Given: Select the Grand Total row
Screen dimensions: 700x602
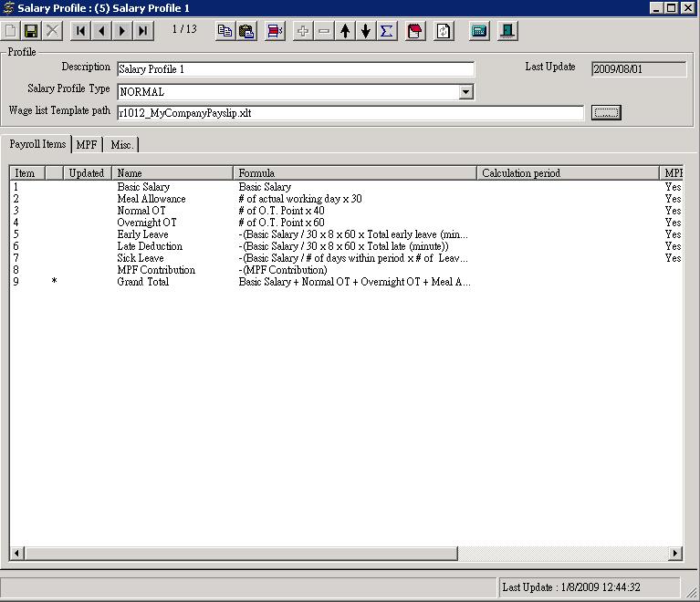Looking at the screenshot, I should pyautogui.click(x=346, y=282).
